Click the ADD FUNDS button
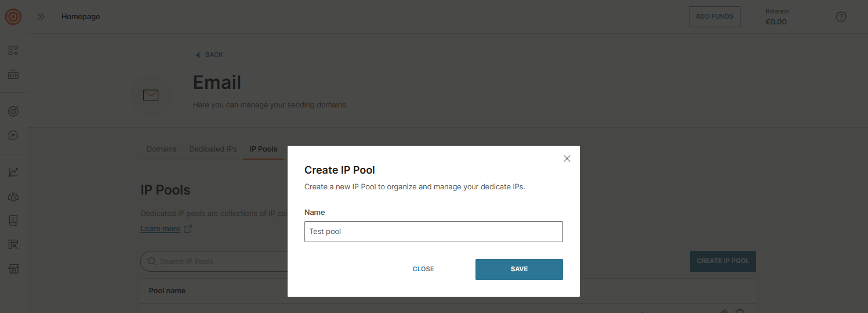The height and width of the screenshot is (313, 868). click(714, 17)
